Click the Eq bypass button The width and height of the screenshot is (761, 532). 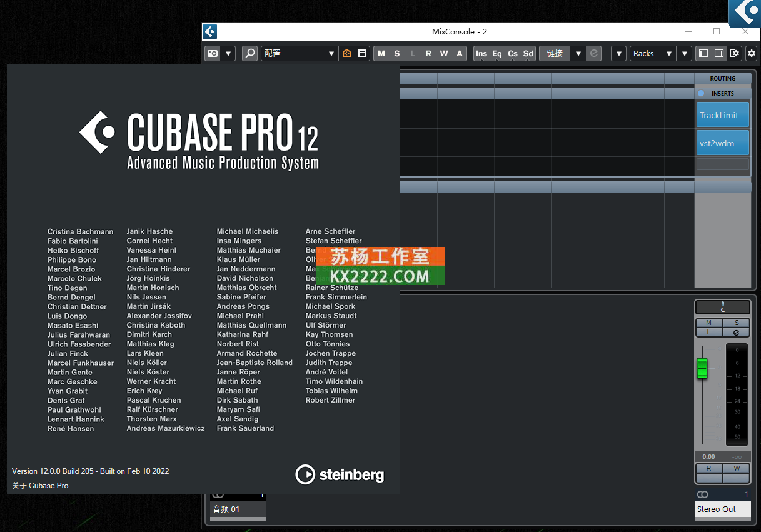tap(497, 54)
